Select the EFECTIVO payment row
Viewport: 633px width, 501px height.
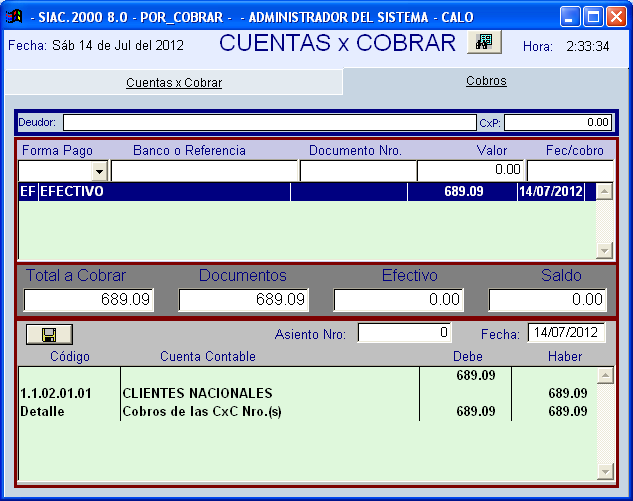[x=300, y=191]
